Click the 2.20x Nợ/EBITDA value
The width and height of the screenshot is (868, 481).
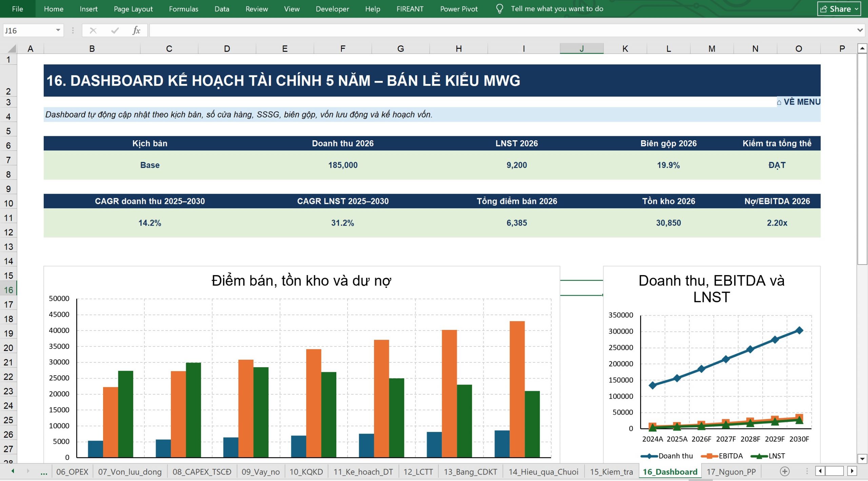pyautogui.click(x=777, y=223)
